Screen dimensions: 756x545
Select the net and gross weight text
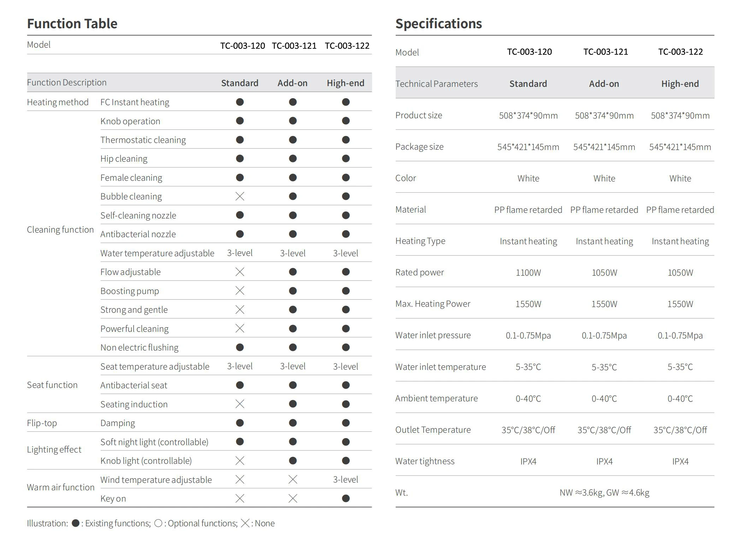(604, 492)
